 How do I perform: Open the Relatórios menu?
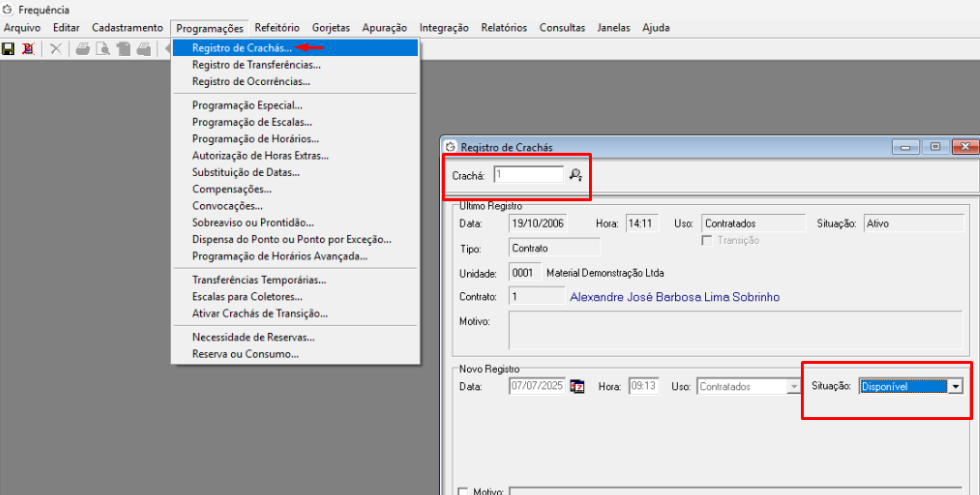pyautogui.click(x=505, y=28)
